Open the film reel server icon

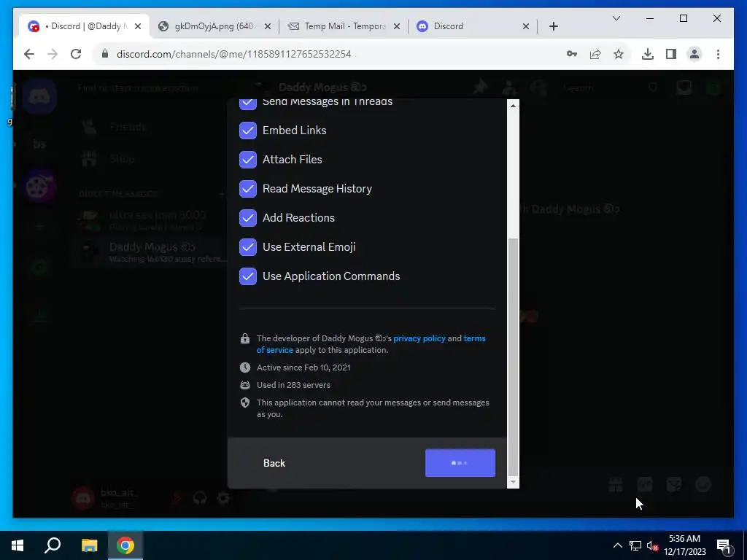pos(39,186)
